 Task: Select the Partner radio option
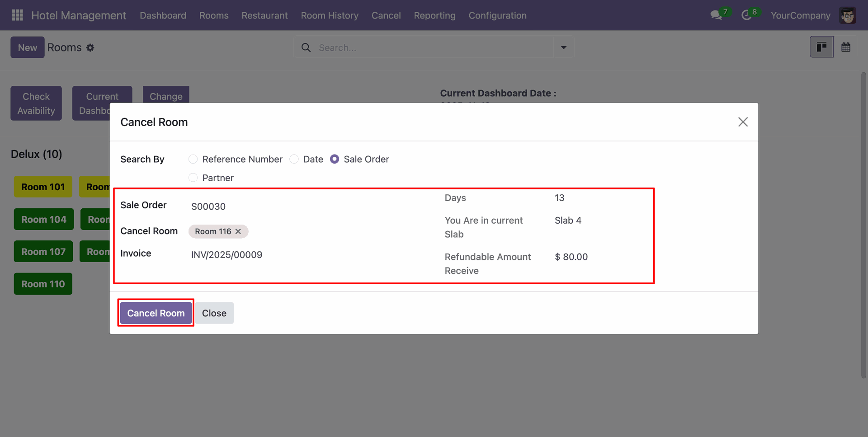(193, 178)
